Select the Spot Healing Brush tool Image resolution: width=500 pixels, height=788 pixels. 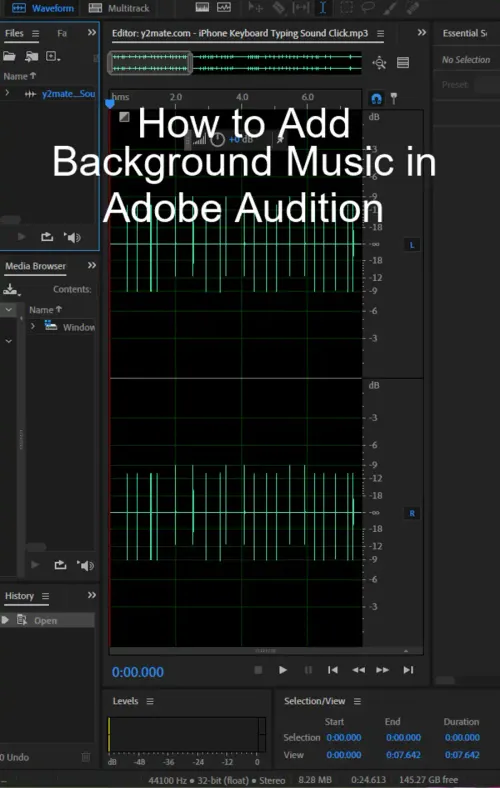click(413, 7)
